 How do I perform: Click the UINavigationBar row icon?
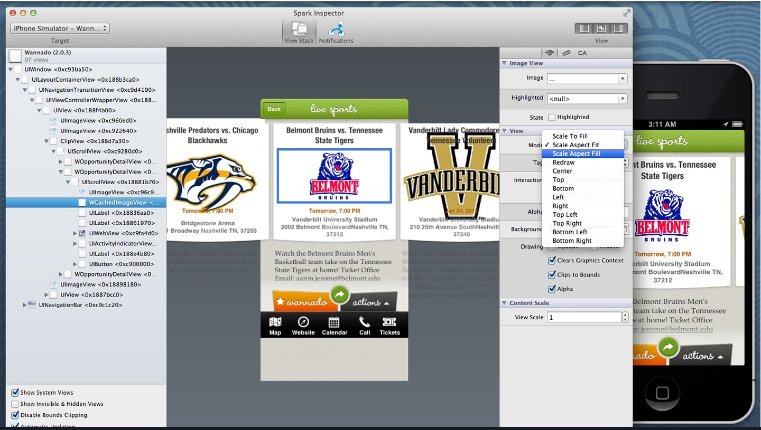(x=32, y=305)
